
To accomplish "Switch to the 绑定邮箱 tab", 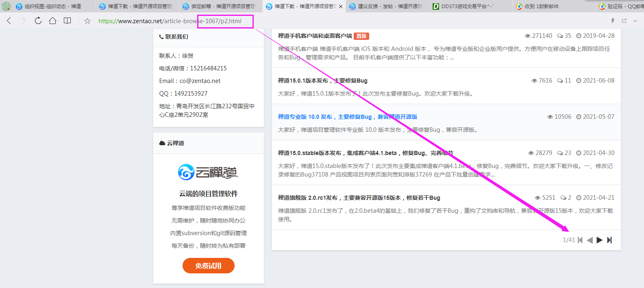I will point(220,6).
